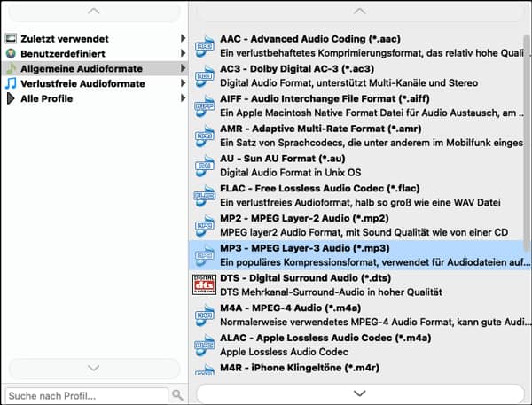Click the AC3 Dolby Digital icon

pyautogui.click(x=204, y=76)
